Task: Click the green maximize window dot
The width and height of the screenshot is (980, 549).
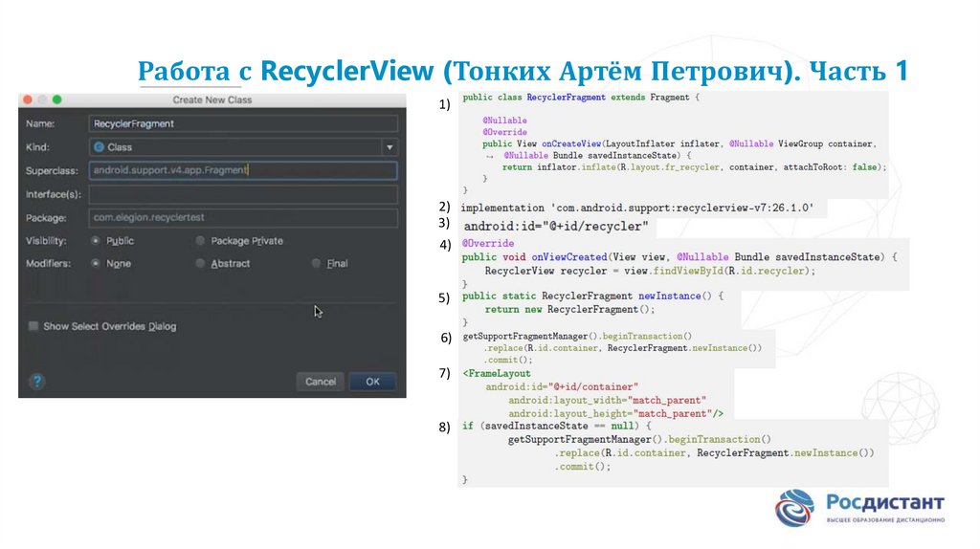Action: tap(56, 99)
